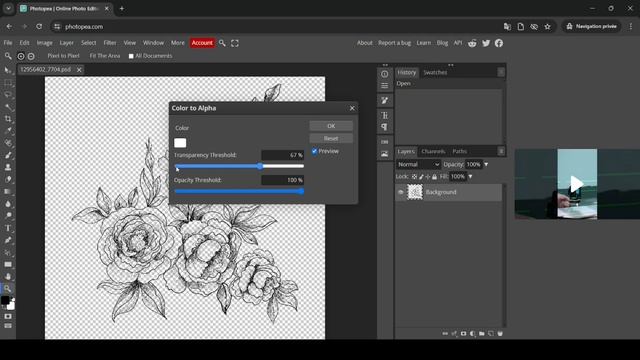Select the Magic Wand tool

pos(8,107)
